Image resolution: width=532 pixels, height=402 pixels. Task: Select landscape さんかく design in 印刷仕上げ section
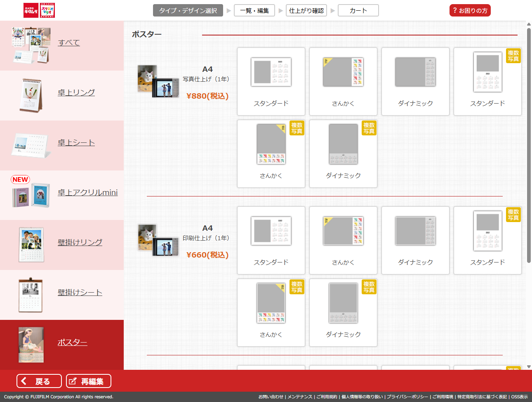click(343, 240)
